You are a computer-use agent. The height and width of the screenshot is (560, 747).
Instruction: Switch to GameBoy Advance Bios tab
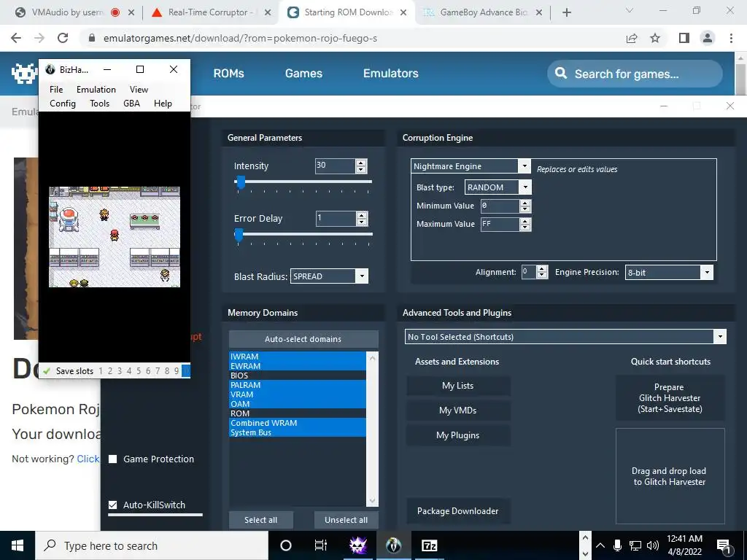(x=483, y=12)
